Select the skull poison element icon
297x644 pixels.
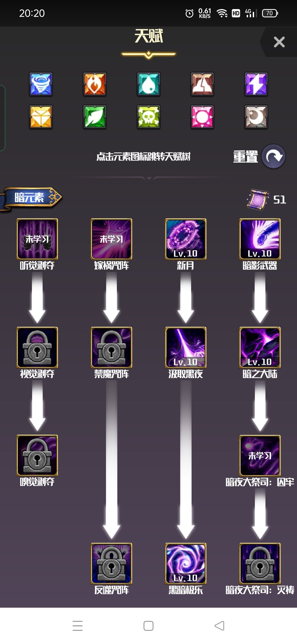148,117
